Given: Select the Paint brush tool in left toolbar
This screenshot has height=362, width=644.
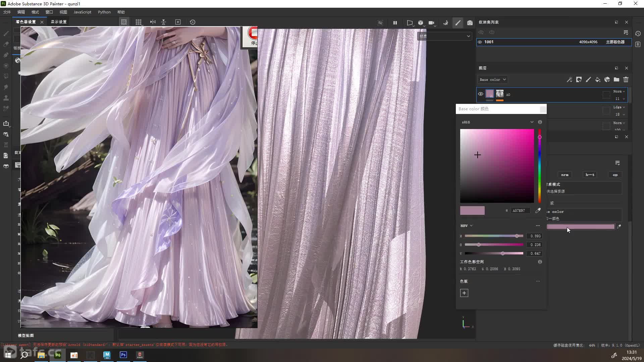Looking at the screenshot, I should (6, 33).
